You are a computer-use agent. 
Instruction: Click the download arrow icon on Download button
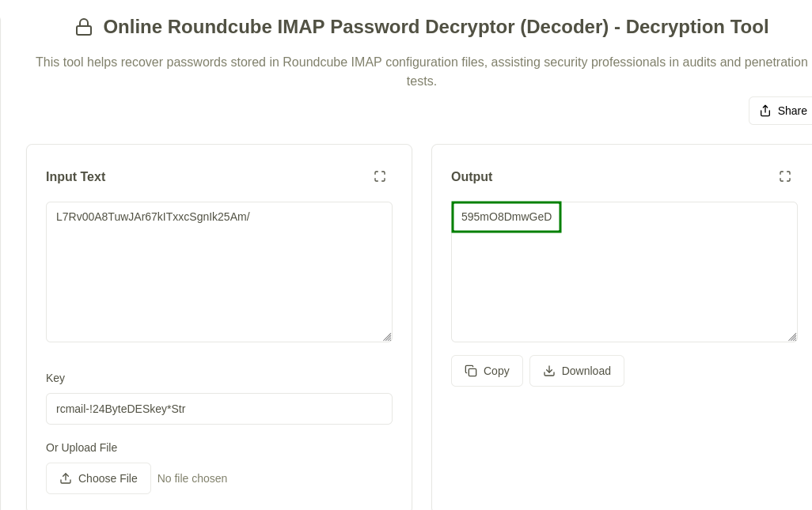(x=549, y=371)
